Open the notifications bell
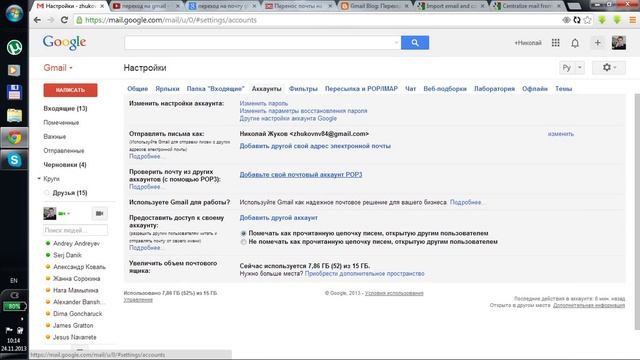Screen dimensions: 640x360 pos(575,43)
